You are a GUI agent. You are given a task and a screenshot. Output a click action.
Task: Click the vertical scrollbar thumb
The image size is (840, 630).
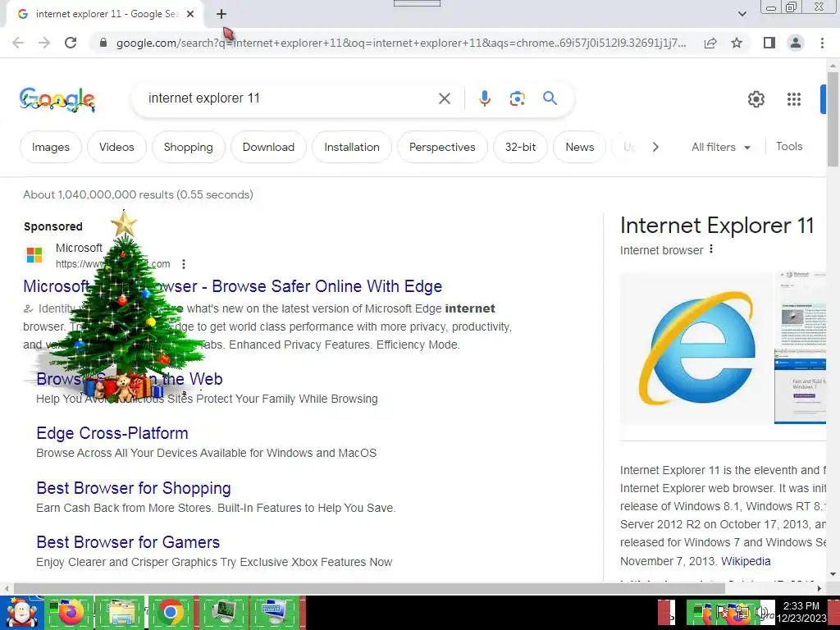click(x=833, y=120)
